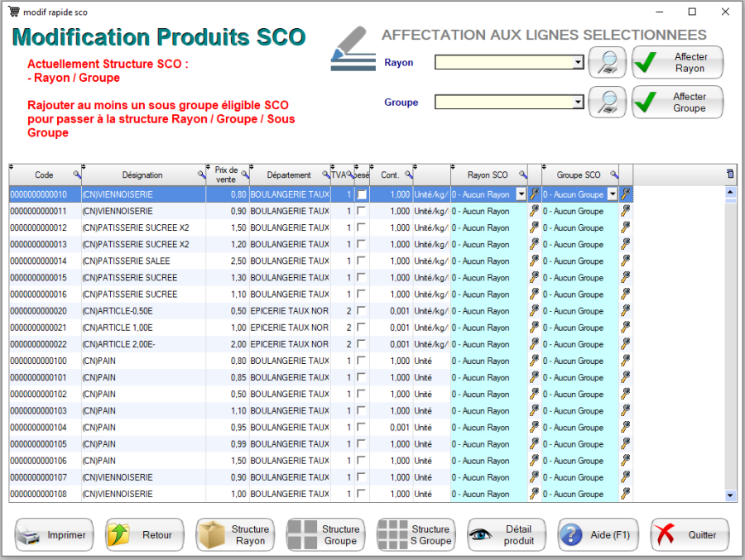
Task: Click the magnifier icon next to Groupe dropdown
Action: [x=608, y=103]
